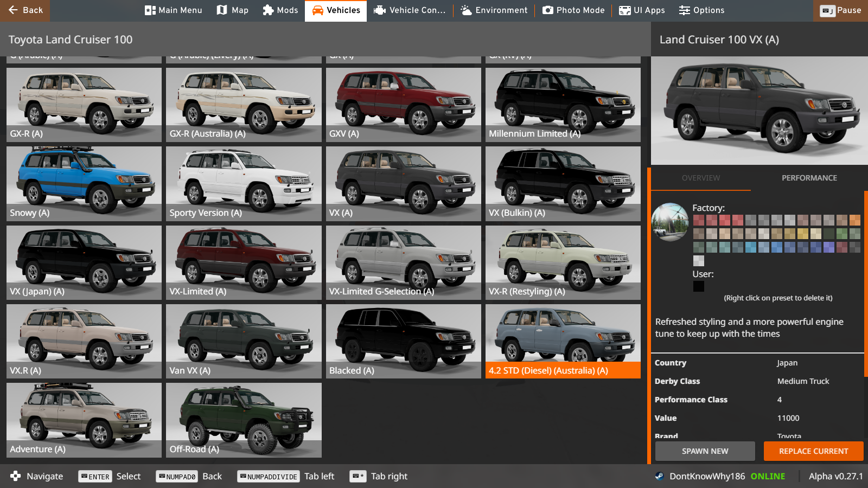The image size is (868, 488).
Task: Open the Map icon
Action: click(x=222, y=10)
